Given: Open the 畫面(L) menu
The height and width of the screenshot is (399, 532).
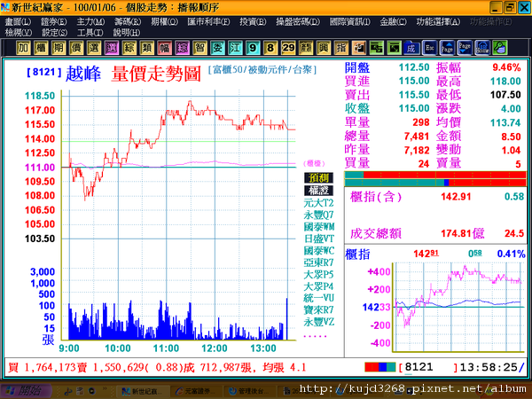Looking at the screenshot, I should (x=18, y=21).
